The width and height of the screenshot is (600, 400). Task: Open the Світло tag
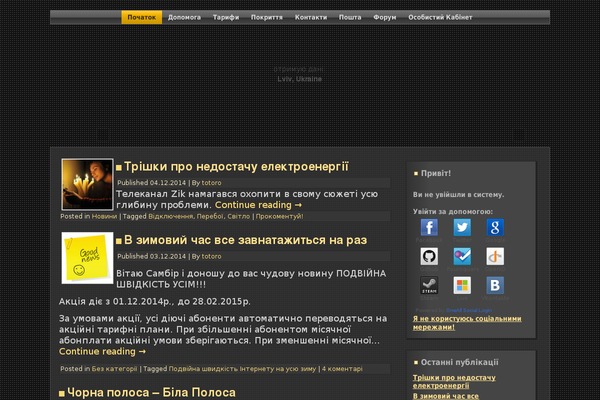pyautogui.click(x=238, y=216)
